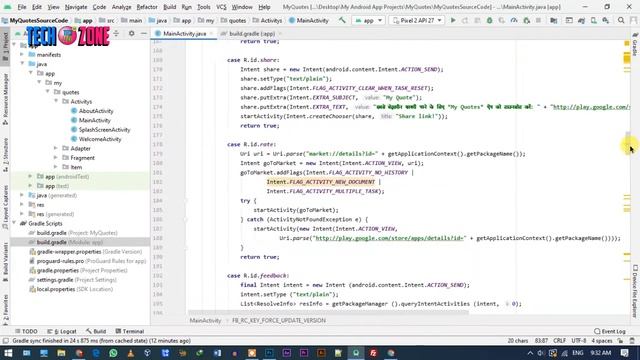This screenshot has width=640, height=360.
Task: Click the 4 spaces indent indicator
Action: point(602,341)
